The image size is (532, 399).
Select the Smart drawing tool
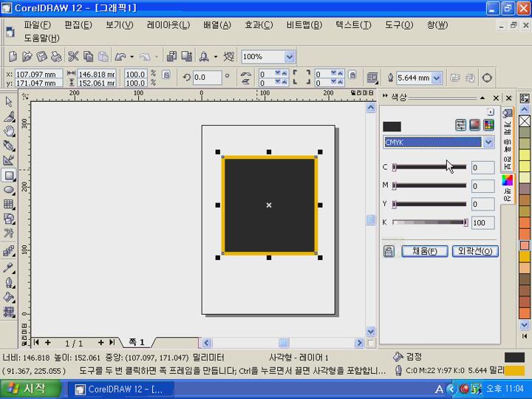(9, 160)
